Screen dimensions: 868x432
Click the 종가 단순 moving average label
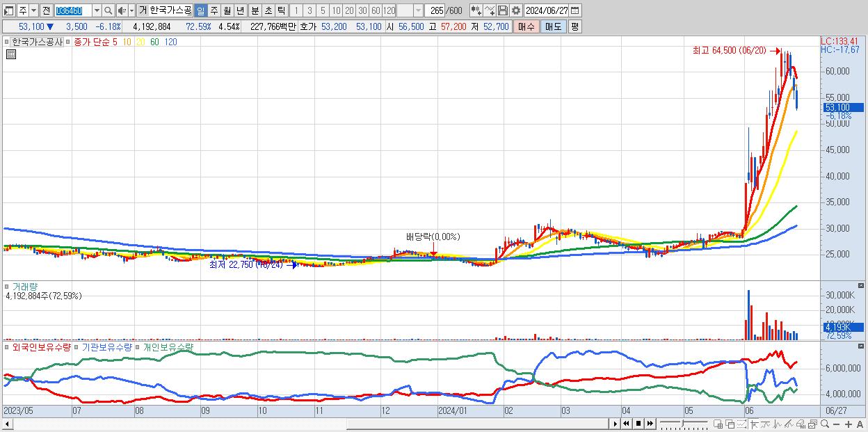[x=91, y=42]
